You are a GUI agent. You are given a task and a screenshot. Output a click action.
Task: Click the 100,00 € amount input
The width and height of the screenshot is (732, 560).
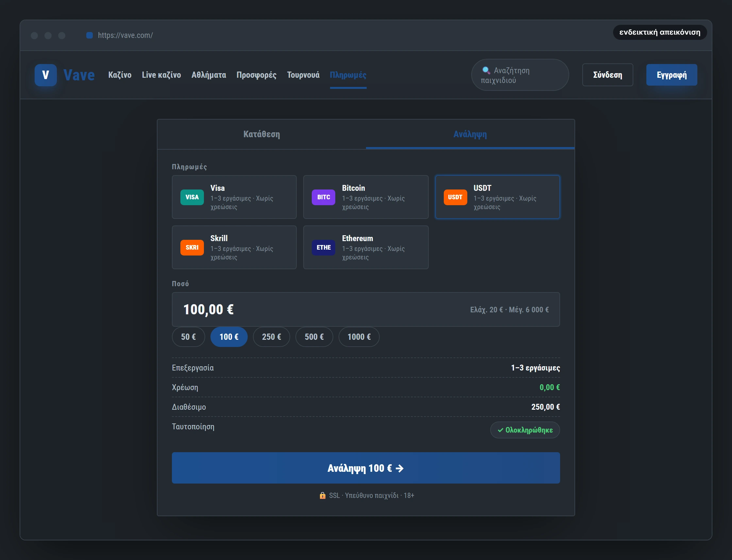pos(366,309)
